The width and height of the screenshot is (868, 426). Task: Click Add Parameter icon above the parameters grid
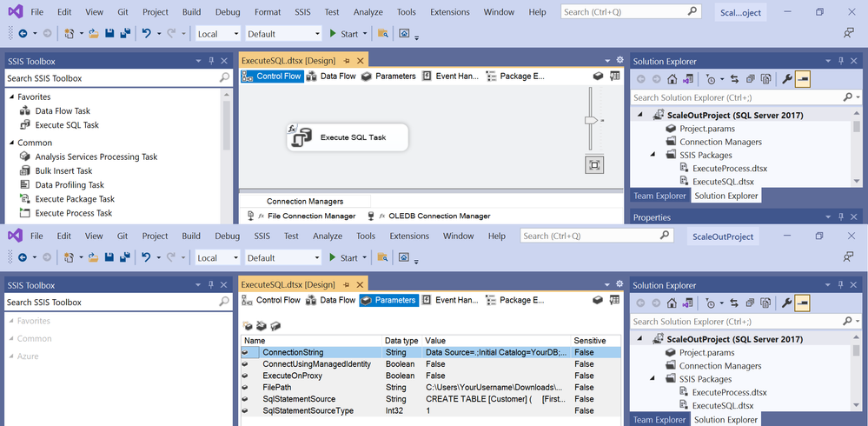coord(248,326)
